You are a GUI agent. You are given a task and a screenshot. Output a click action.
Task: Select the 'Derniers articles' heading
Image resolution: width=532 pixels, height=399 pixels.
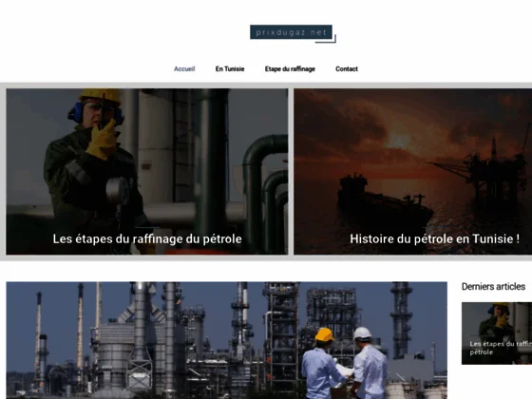[x=493, y=287]
